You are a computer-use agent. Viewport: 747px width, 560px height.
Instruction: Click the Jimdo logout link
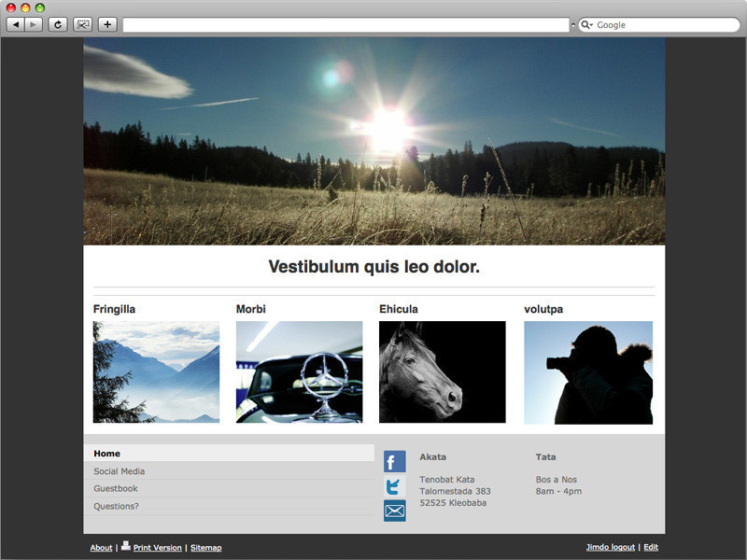[x=611, y=547]
